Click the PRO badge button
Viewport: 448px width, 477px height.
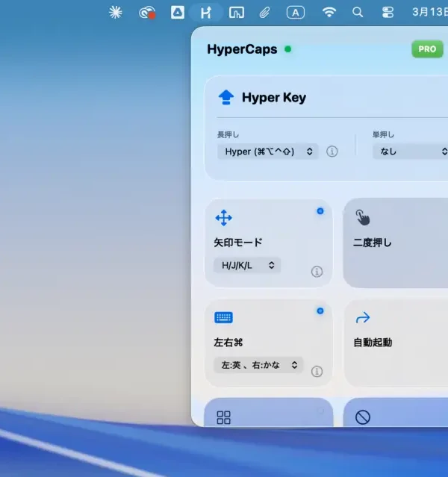[427, 49]
